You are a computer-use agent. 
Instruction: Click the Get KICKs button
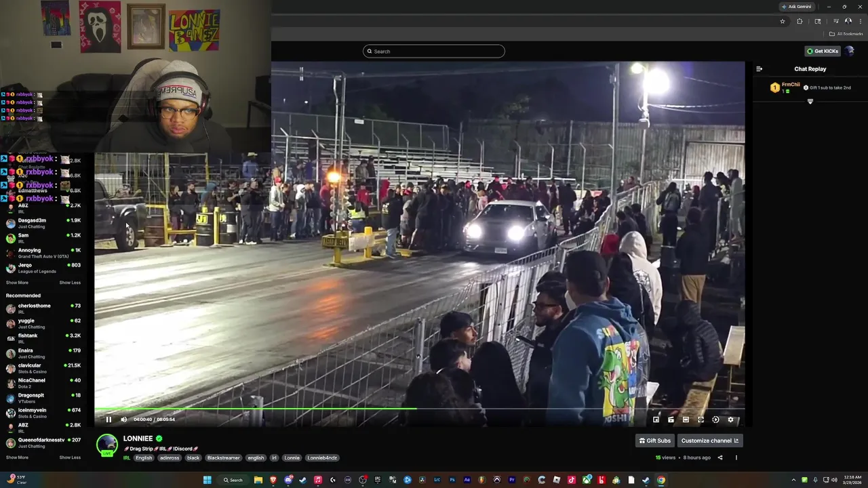pos(822,51)
